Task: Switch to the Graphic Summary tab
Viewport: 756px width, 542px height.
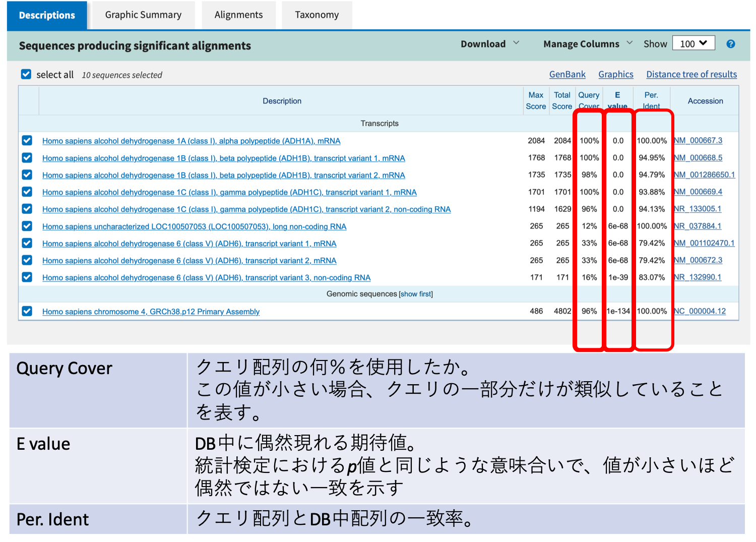Action: click(x=143, y=15)
